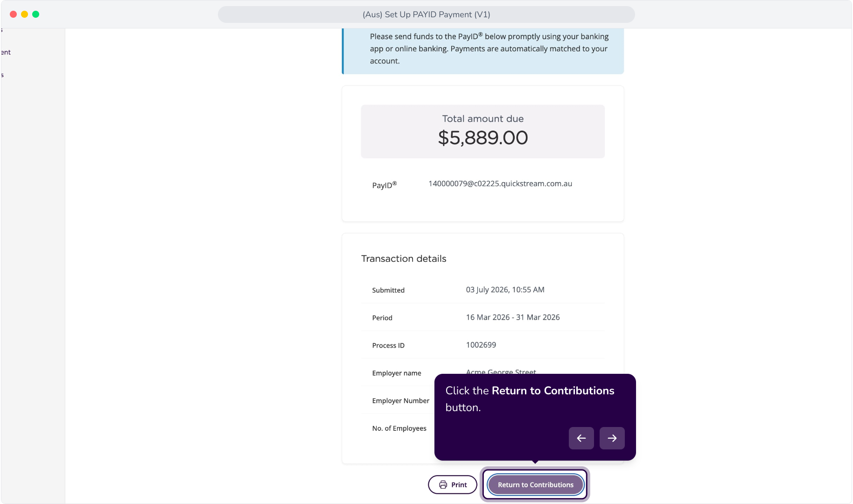The image size is (853, 504).
Task: Click the Return to Contributions button
Action: tap(535, 484)
